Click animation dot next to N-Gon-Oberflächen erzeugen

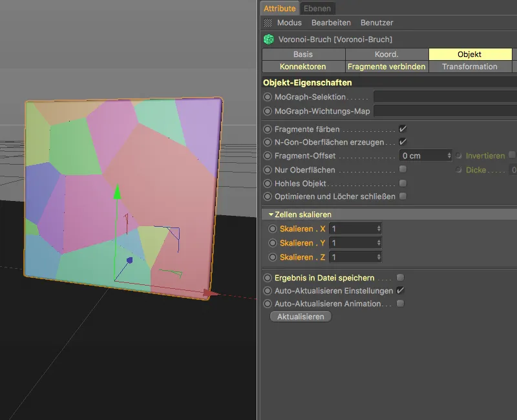[268, 142]
